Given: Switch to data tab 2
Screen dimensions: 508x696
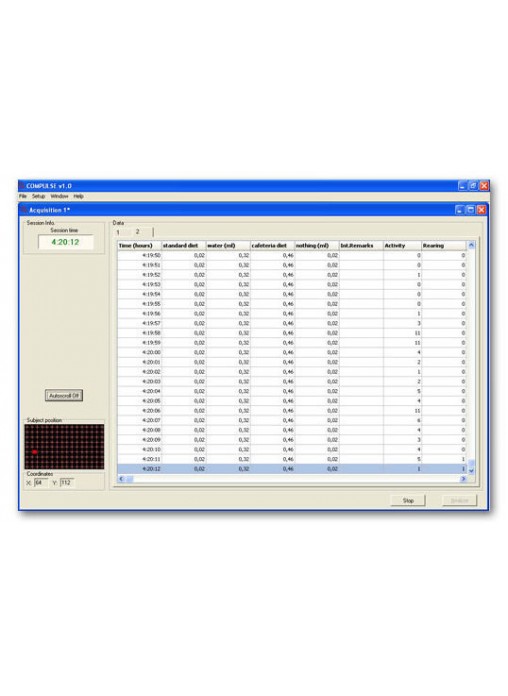Looking at the screenshot, I should pos(138,232).
